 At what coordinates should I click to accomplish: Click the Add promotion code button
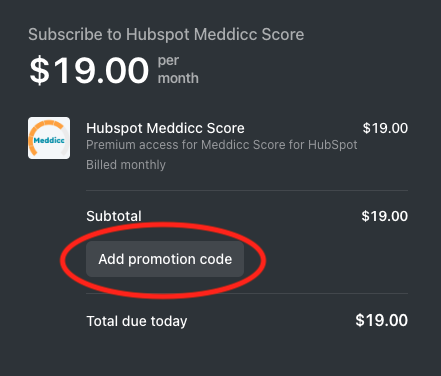coord(165,259)
